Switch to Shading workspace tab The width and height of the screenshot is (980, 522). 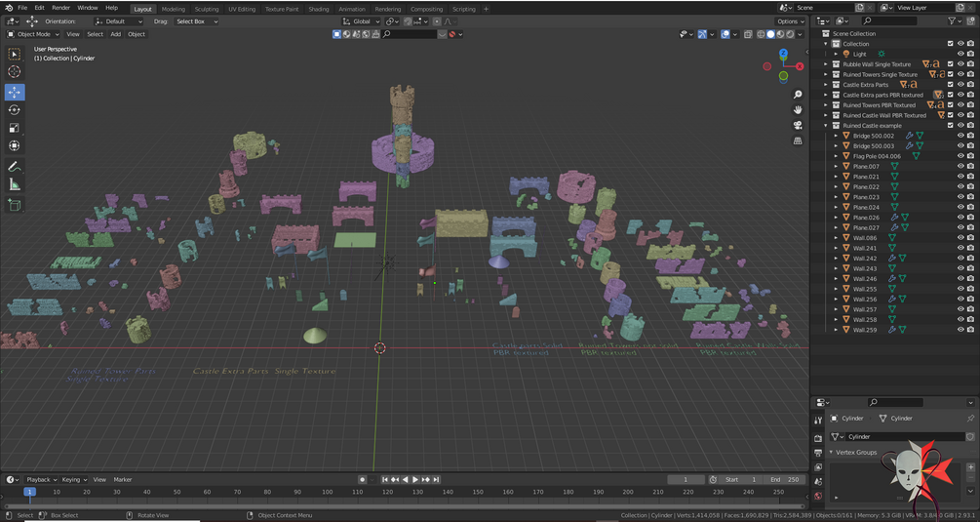[319, 10]
